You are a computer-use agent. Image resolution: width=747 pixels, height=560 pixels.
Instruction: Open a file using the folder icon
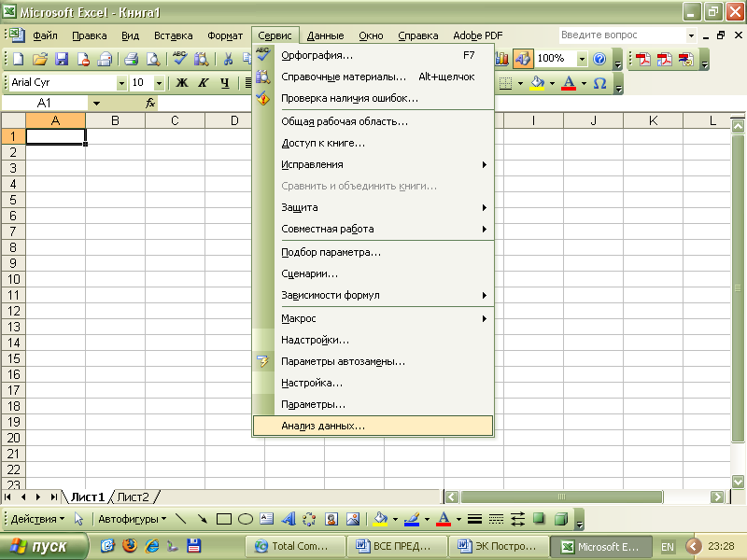pyautogui.click(x=40, y=59)
